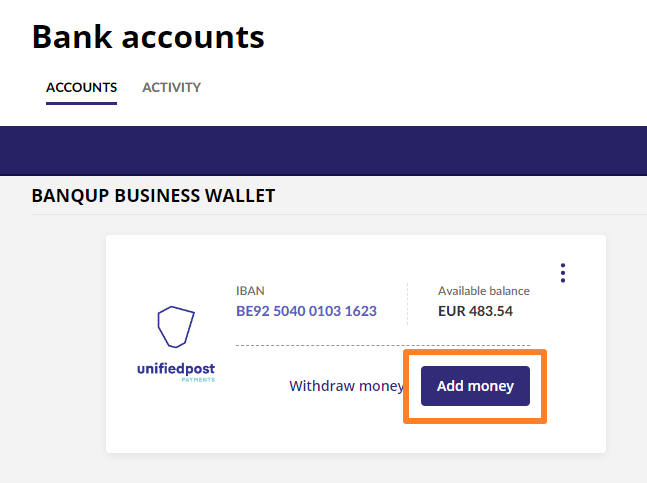
Task: Click IBAN number BE92 5040 0103 1623
Action: point(306,311)
